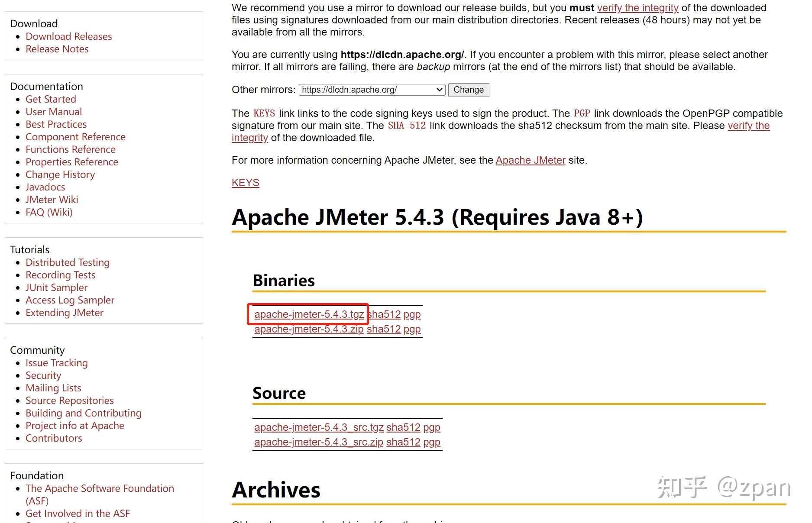Open the Issue Tracking page

(x=57, y=363)
